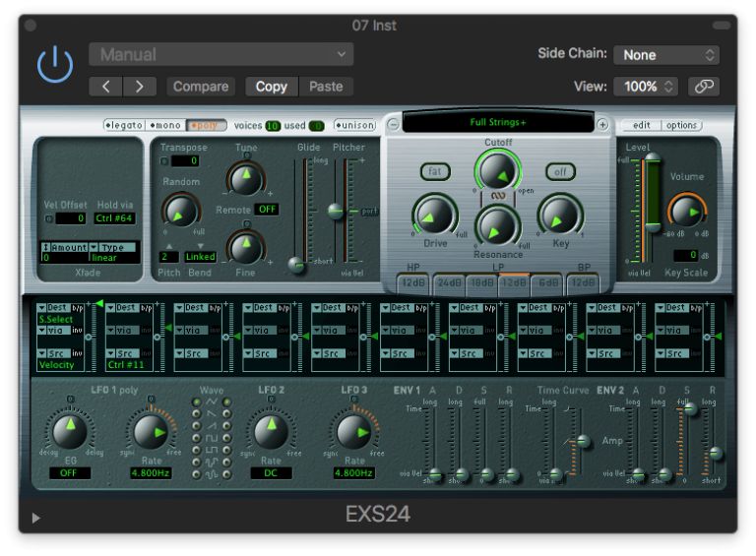Click the Fine tuning knob
Viewport: 756px width, 556px height.
click(246, 248)
